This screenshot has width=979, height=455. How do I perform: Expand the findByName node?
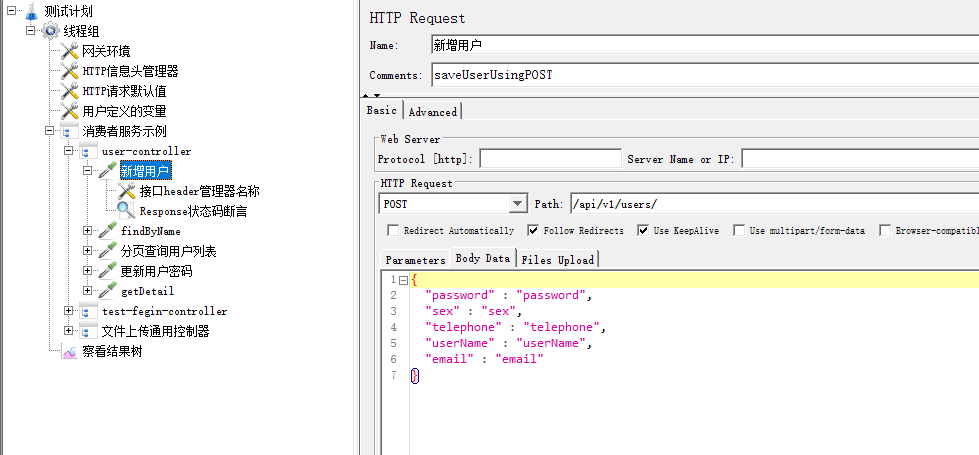pos(88,231)
